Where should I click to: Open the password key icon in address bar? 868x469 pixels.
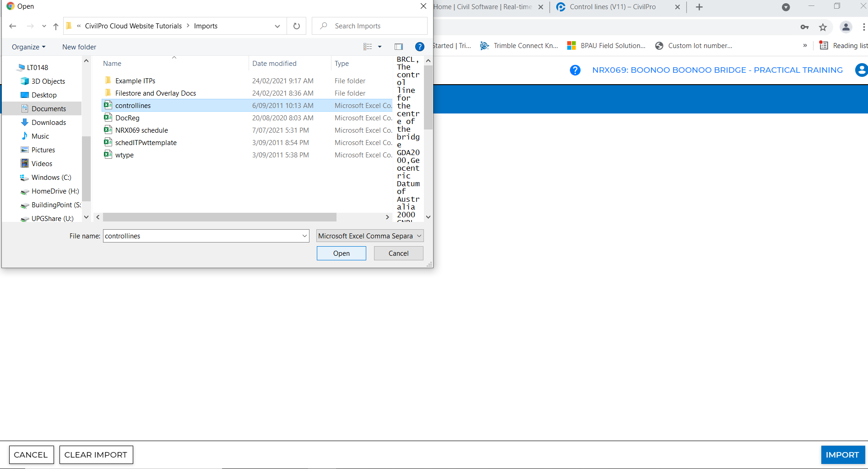point(804,27)
